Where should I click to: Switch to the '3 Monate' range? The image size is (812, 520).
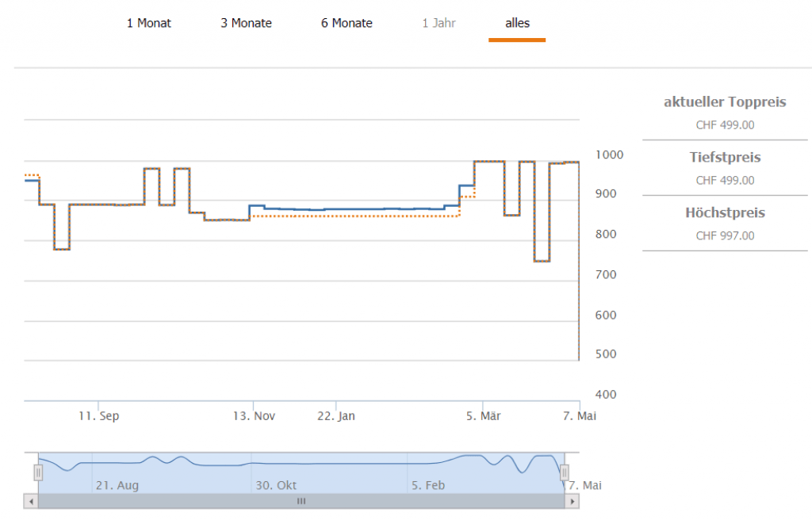pyautogui.click(x=246, y=23)
